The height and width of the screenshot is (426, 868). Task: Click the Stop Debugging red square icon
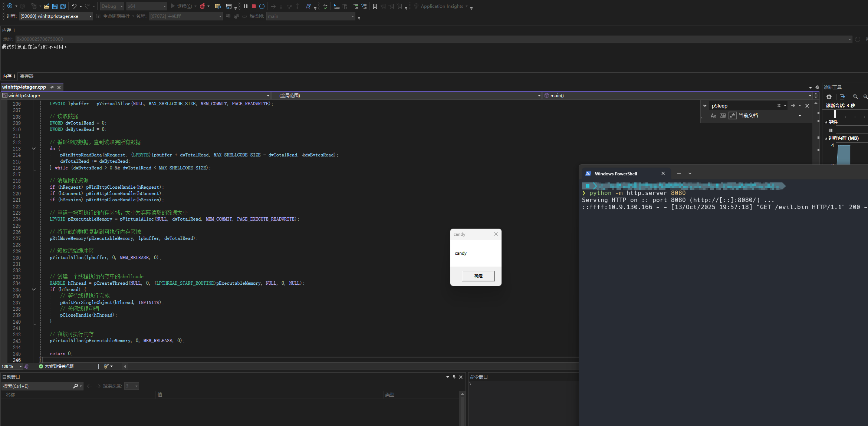click(254, 6)
